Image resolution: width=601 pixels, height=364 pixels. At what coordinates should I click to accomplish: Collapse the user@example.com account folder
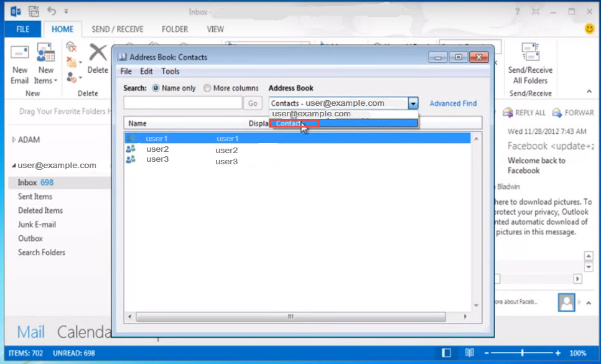(14, 166)
